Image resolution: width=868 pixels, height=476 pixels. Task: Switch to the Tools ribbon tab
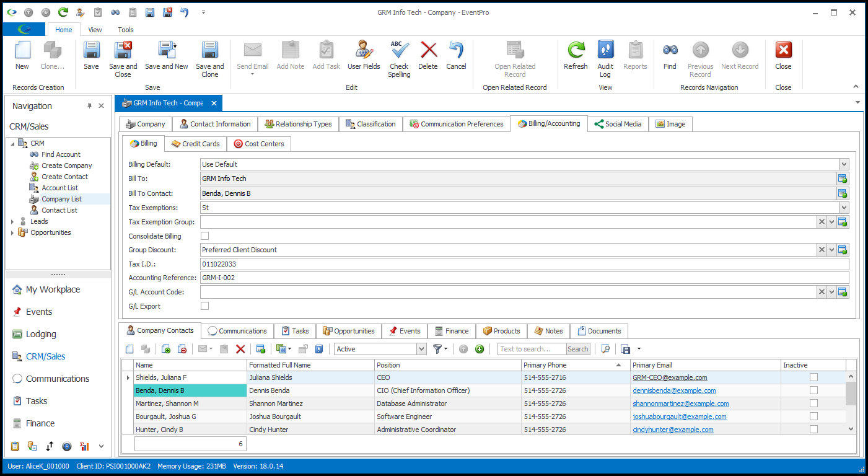[126, 30]
